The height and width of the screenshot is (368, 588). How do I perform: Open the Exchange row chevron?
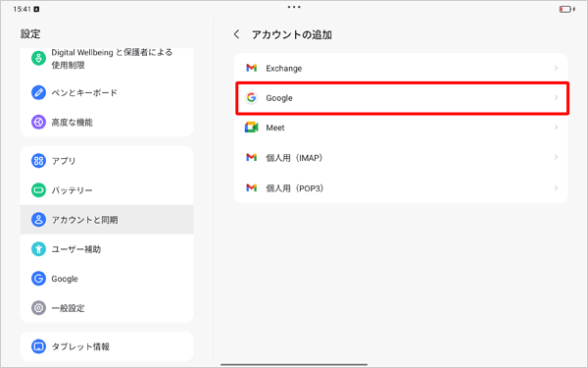(x=556, y=68)
